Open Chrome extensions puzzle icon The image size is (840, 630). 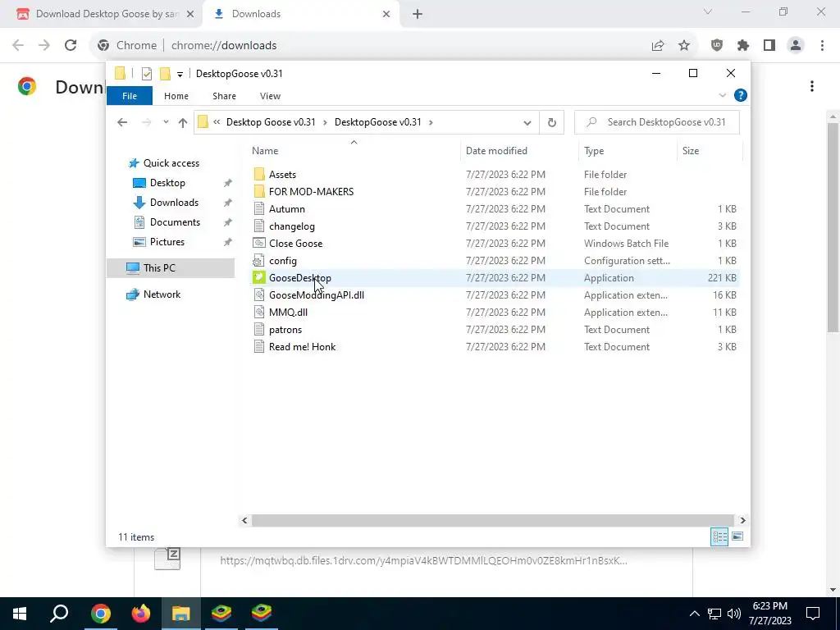pos(743,45)
